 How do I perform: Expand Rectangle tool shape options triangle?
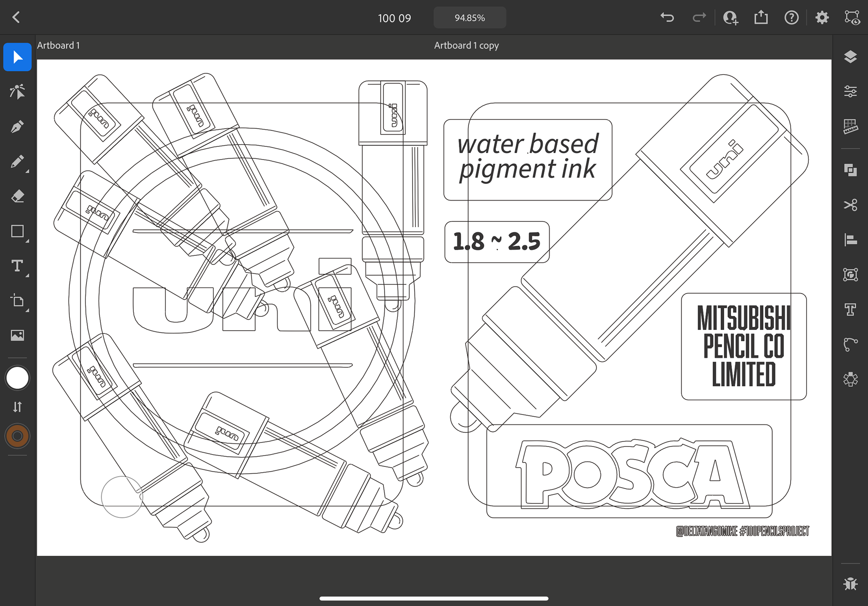27,241
